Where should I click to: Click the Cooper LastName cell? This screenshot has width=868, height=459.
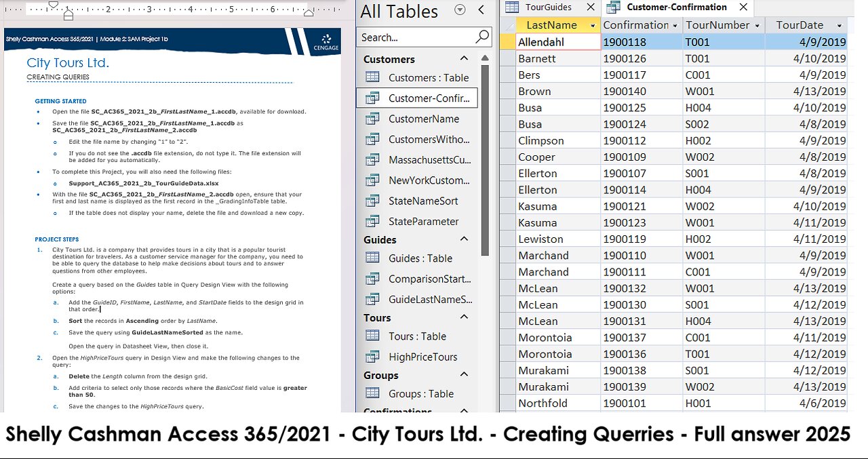pos(558,157)
